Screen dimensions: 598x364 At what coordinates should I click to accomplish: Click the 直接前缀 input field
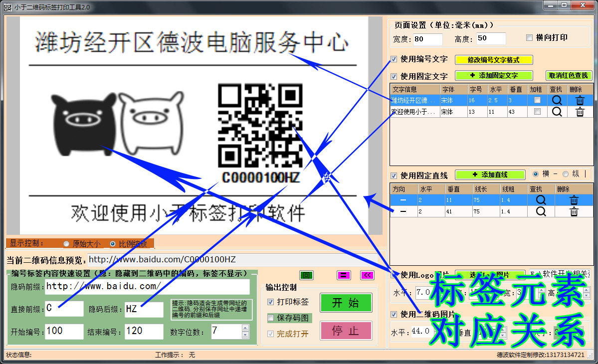[64, 309]
